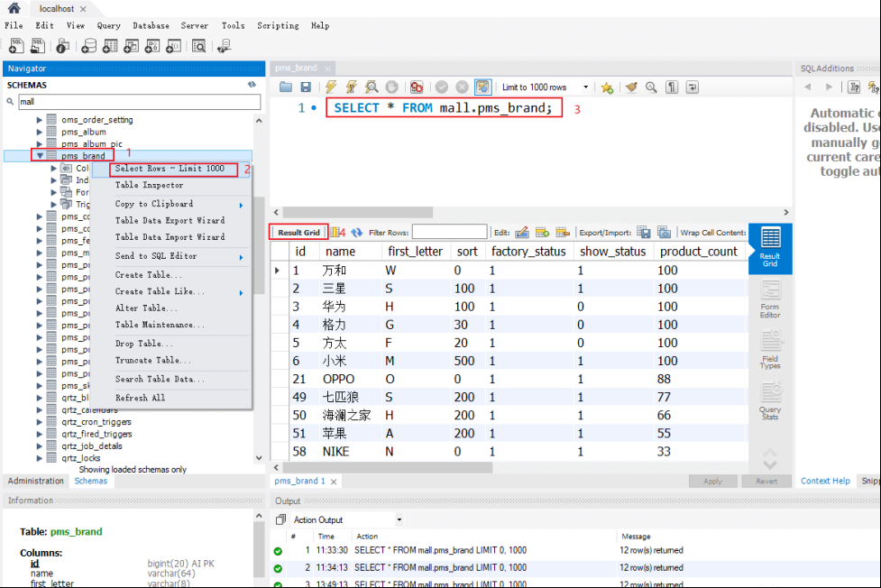Open find panel magnifier icon

pos(651,87)
